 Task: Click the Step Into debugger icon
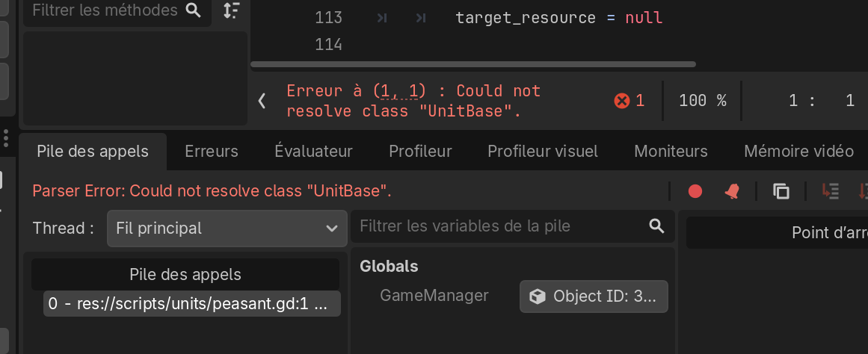pyautogui.click(x=830, y=191)
